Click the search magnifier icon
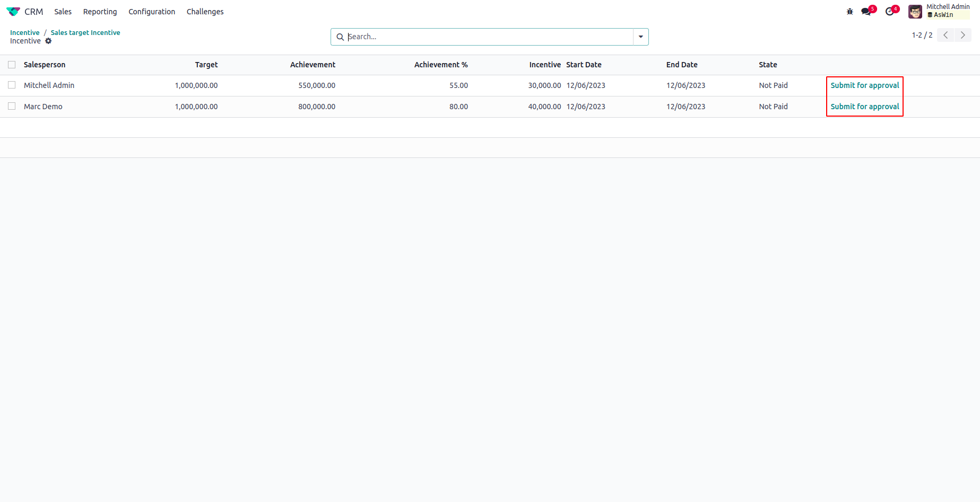 [340, 37]
